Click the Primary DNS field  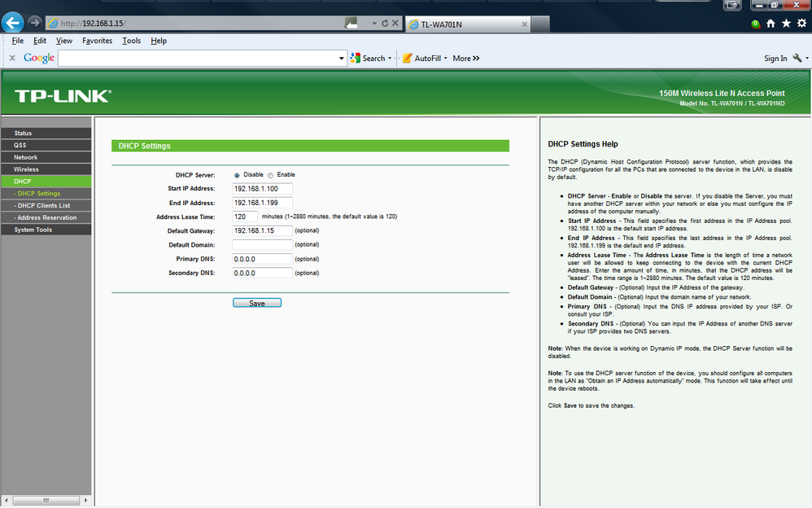click(x=262, y=259)
